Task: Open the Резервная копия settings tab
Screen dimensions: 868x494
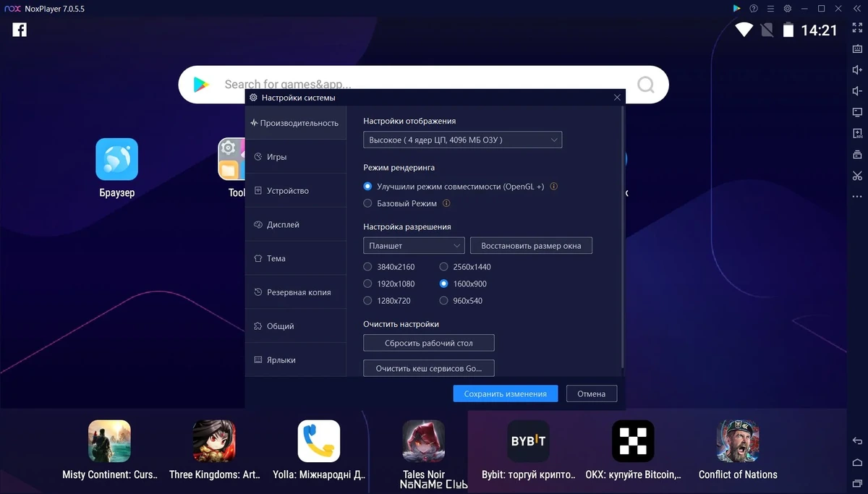Action: tap(295, 292)
